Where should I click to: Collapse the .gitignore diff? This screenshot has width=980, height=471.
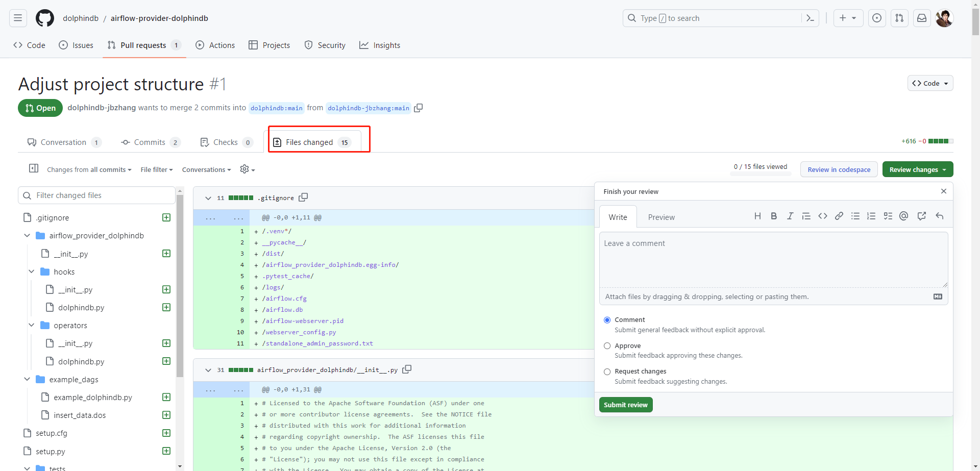point(208,198)
